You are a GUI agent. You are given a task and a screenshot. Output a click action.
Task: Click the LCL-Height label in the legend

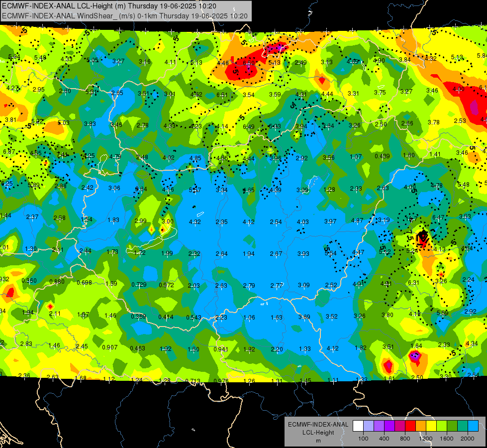[x=318, y=433]
